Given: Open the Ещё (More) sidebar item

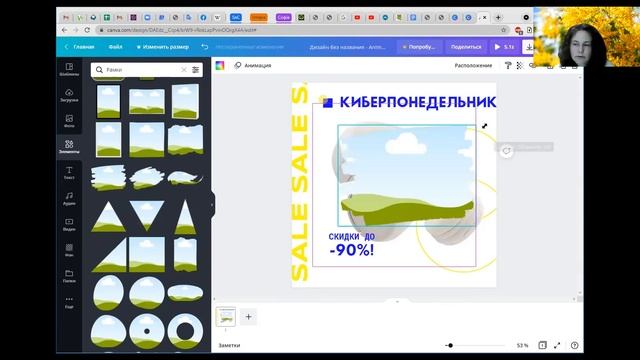Looking at the screenshot, I should (69, 302).
